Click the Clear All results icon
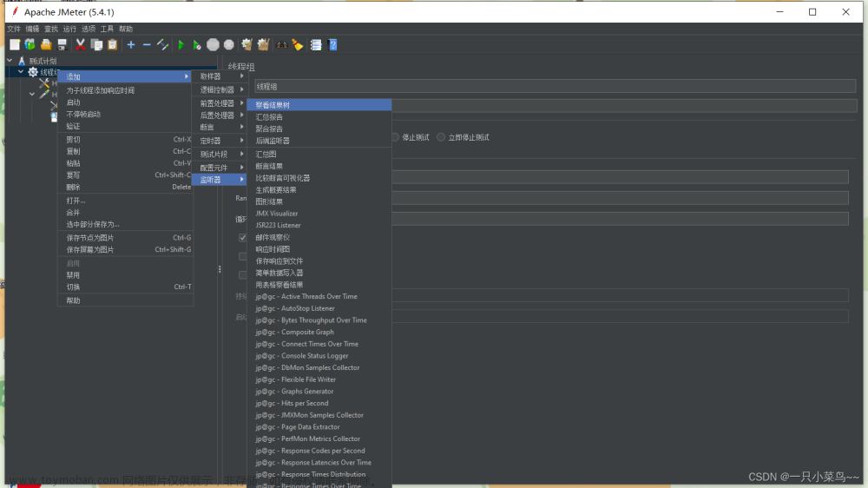Image resolution: width=868 pixels, height=488 pixels. coord(264,45)
